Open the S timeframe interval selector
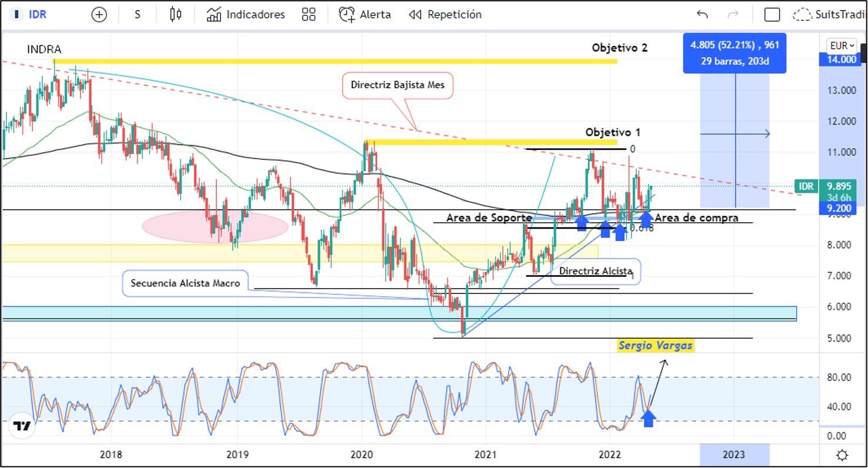This screenshot has height=468, width=868. [x=138, y=15]
